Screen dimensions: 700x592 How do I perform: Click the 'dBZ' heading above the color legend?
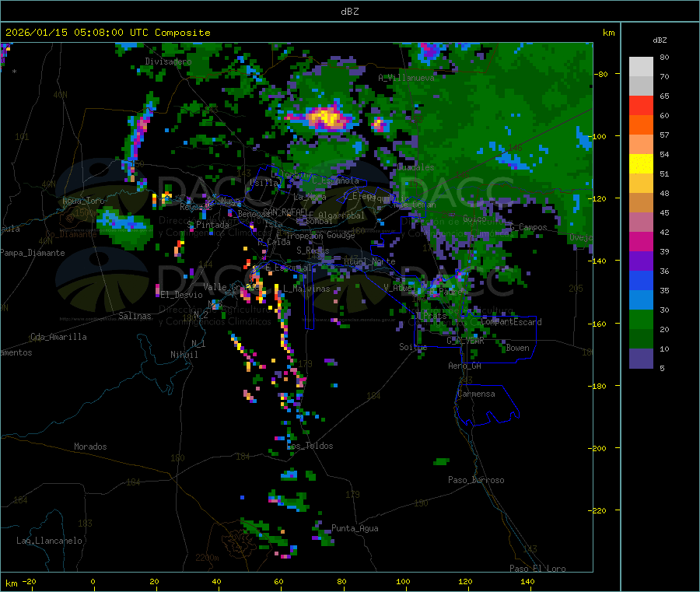660,40
